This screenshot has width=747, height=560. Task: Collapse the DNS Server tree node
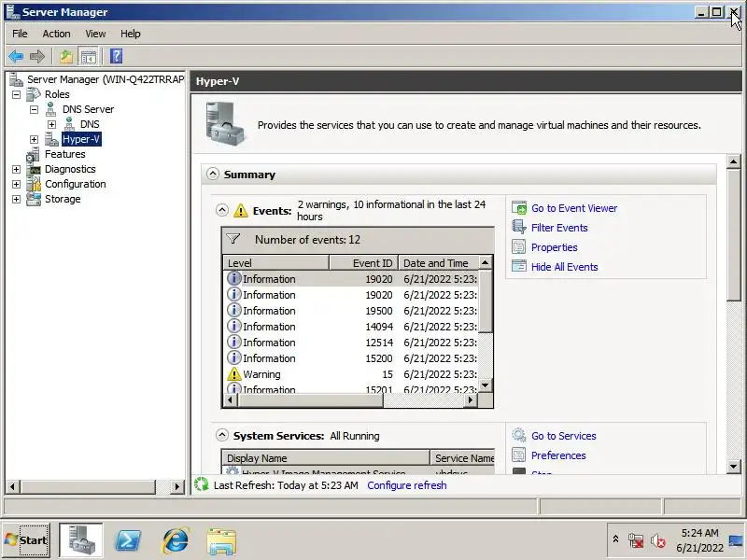pos(34,109)
